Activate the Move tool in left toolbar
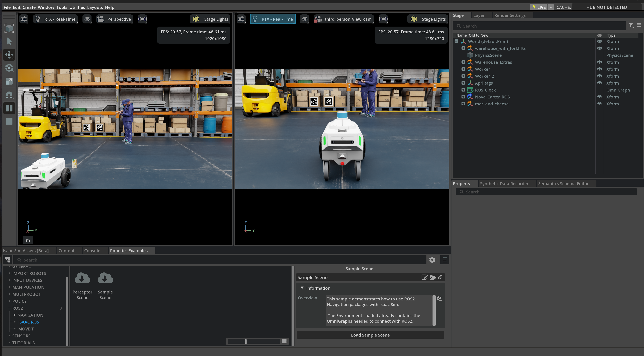644x356 pixels. click(9, 55)
